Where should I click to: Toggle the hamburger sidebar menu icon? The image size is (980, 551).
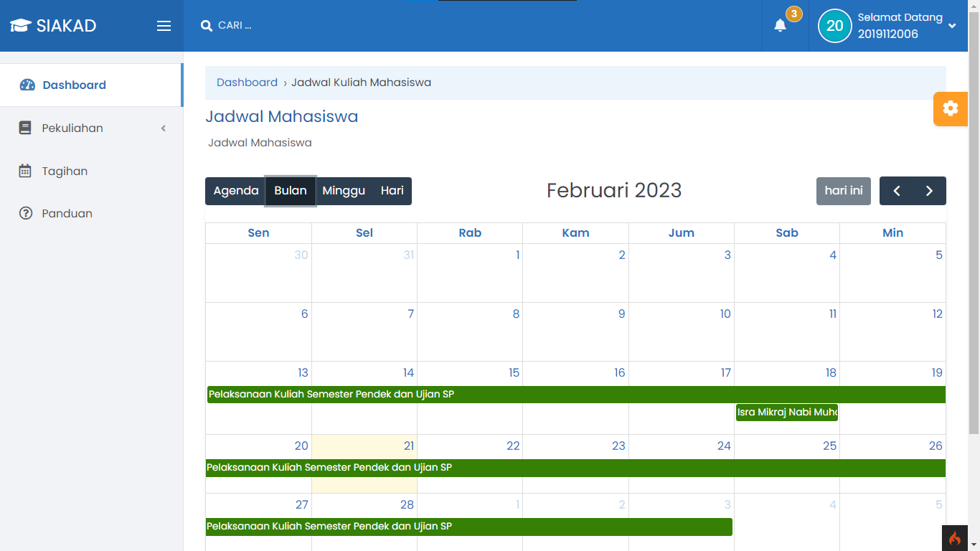click(164, 26)
